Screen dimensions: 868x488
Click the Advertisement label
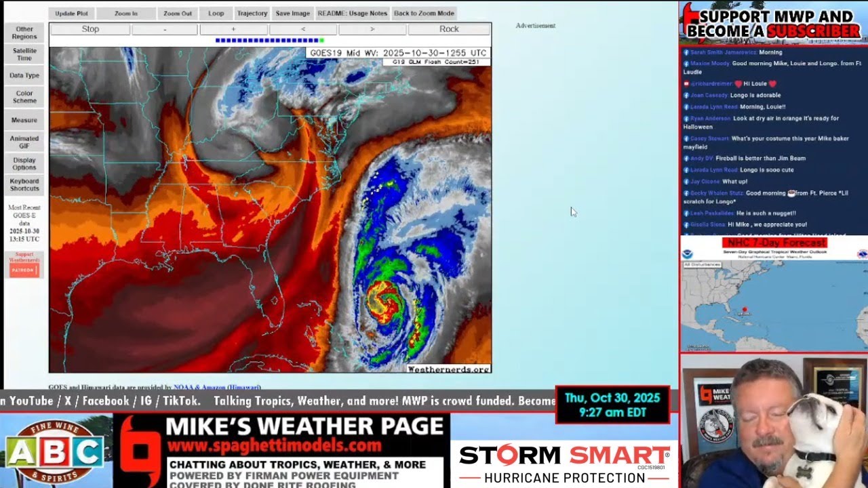[x=535, y=26]
